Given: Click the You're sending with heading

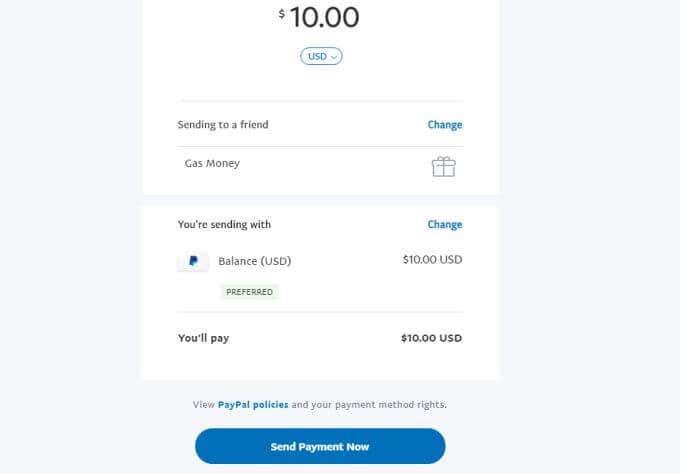Looking at the screenshot, I should tap(224, 225).
